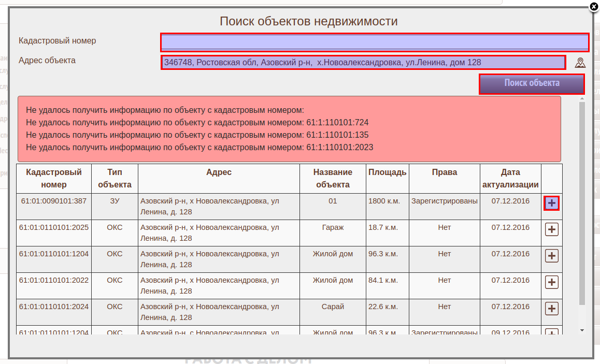This screenshot has width=600, height=364.
Task: Click the vertical scrollbar thumb
Action: point(582,202)
